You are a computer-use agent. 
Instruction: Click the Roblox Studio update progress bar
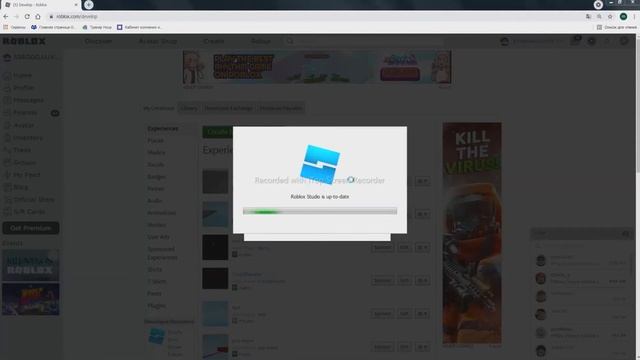(320, 211)
